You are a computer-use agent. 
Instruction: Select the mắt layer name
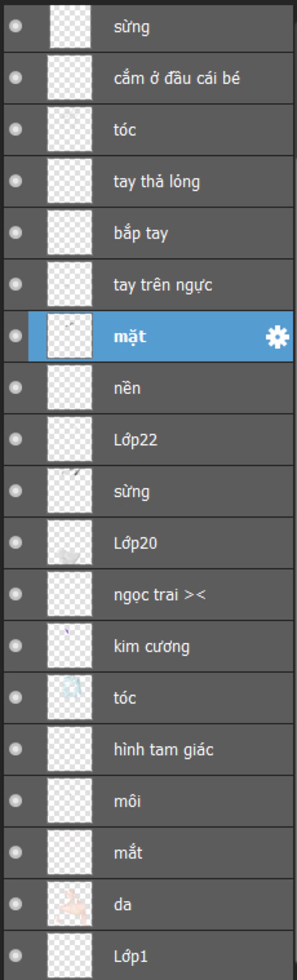(x=128, y=853)
